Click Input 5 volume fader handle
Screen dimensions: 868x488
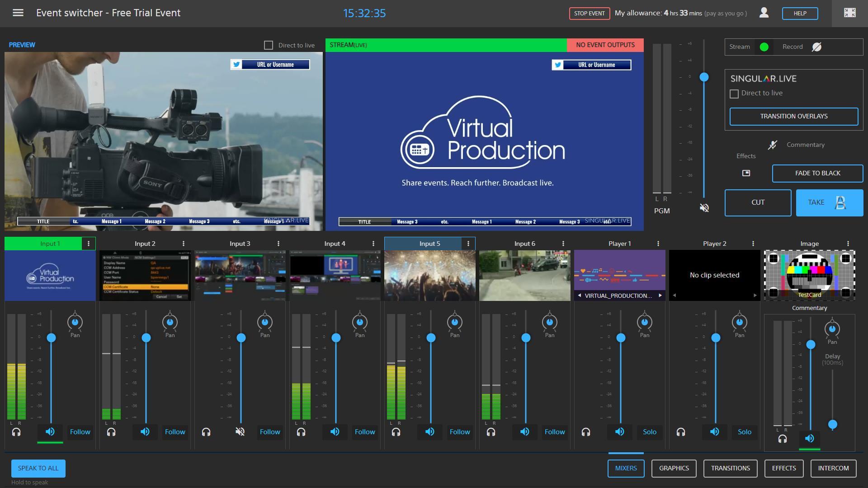(431, 338)
